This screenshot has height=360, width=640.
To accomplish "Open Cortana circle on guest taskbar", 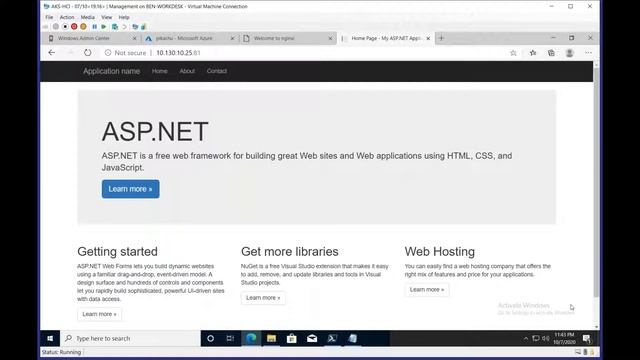I will pos(210,338).
